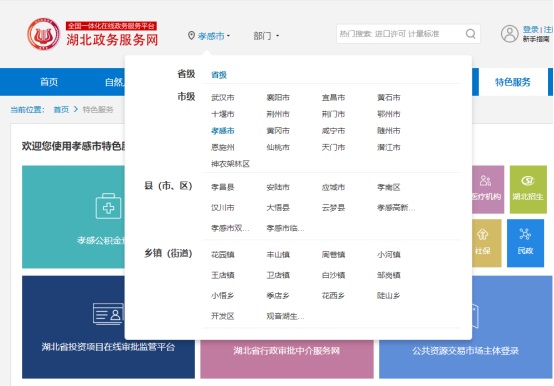
Task: Select 黄石市 in city list
Action: pos(389,97)
